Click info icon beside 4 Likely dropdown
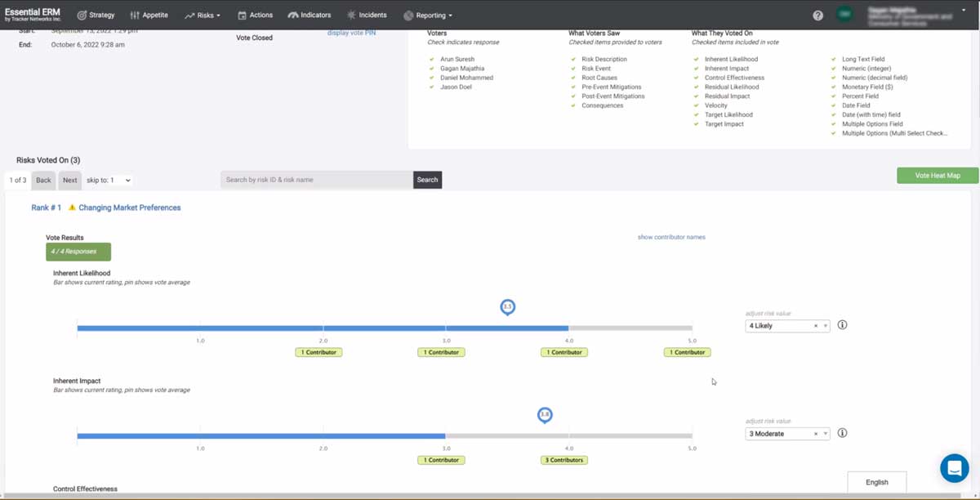Image resolution: width=980 pixels, height=500 pixels. pyautogui.click(x=842, y=325)
